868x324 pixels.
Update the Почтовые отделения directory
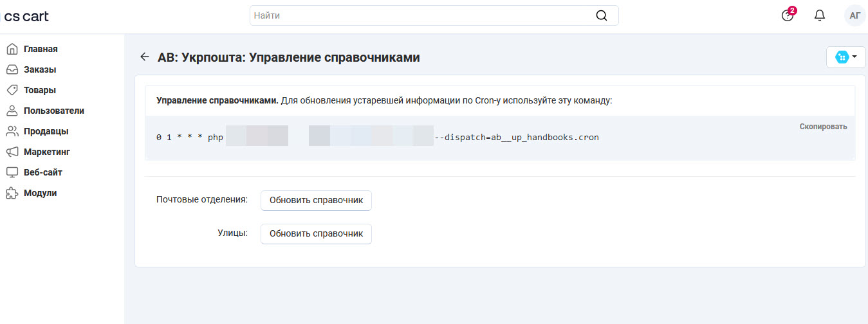[316, 200]
